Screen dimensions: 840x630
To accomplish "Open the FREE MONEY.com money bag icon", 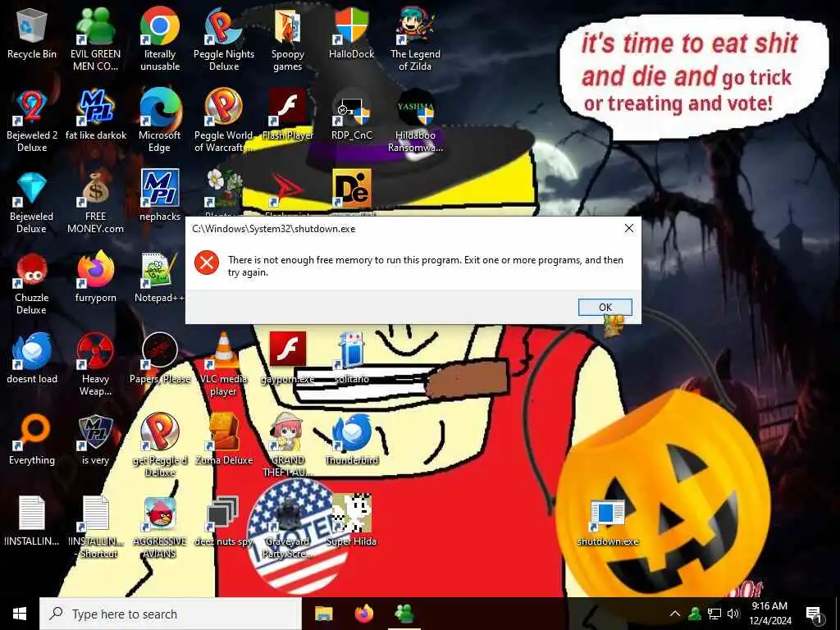I will pos(95,202).
